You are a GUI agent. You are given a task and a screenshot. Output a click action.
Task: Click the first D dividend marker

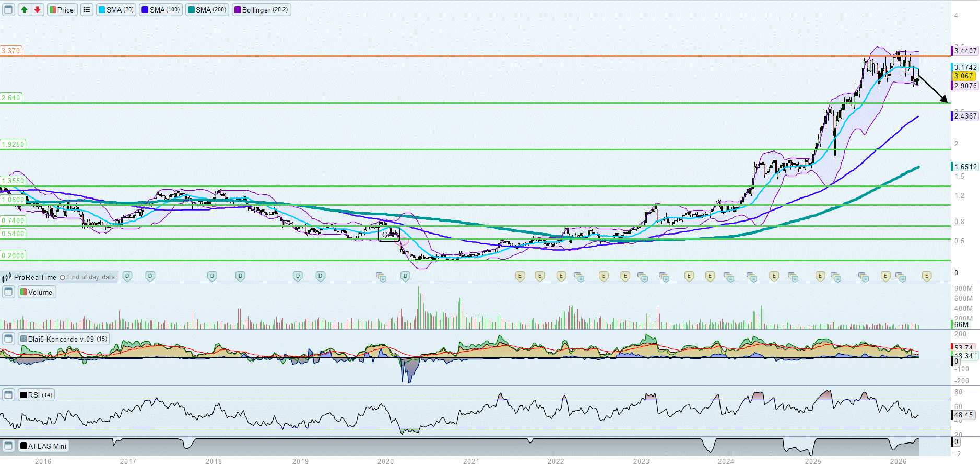click(x=127, y=276)
